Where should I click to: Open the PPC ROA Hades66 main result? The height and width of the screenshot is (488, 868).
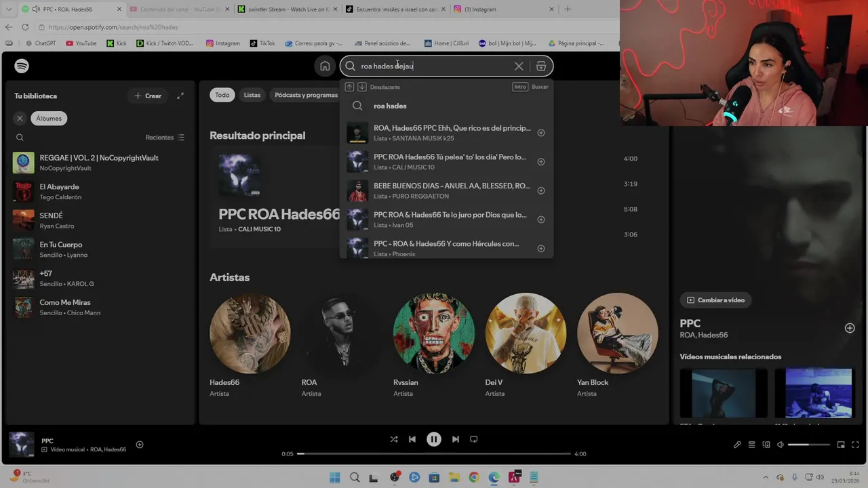tap(275, 197)
